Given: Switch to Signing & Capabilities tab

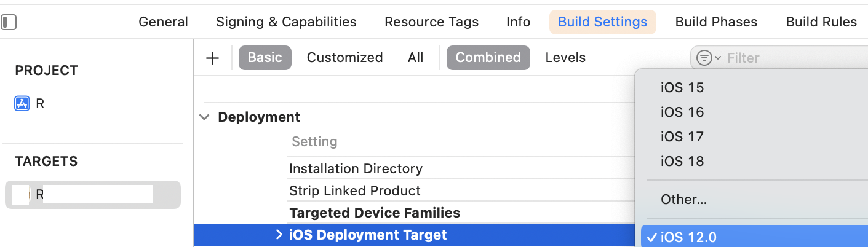Looking at the screenshot, I should 286,22.
